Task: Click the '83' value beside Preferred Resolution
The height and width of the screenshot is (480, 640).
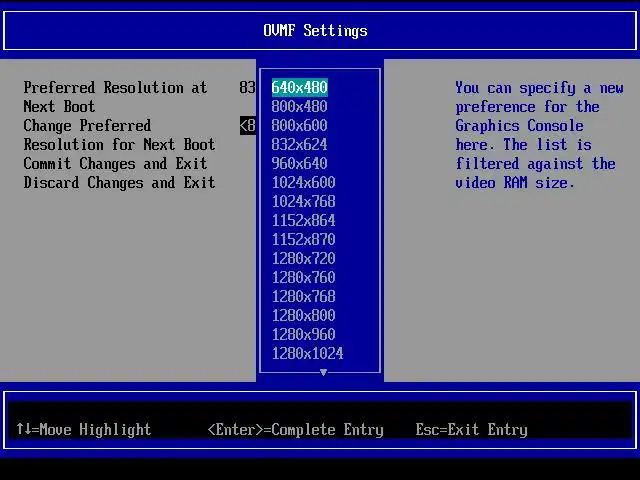Action: [247, 87]
